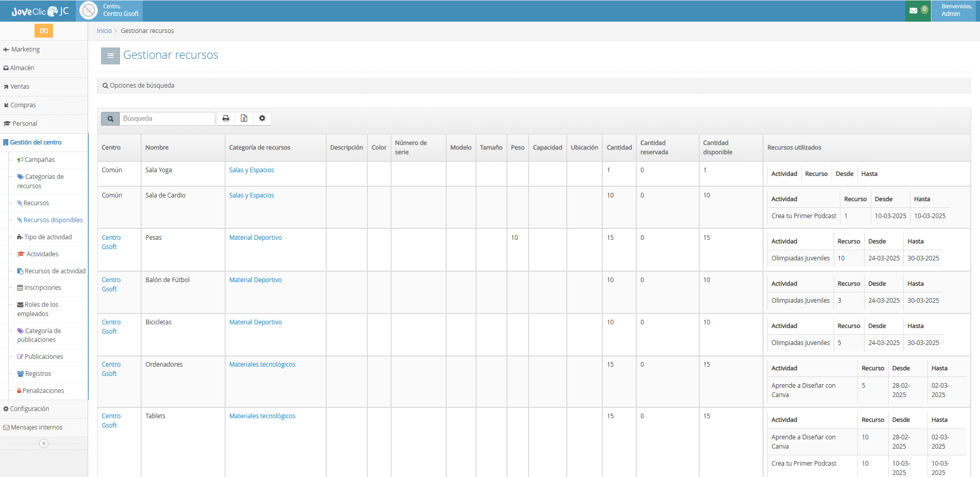Open Salas y Espacios for Sala de Cardio
The width and height of the screenshot is (980, 477).
[x=251, y=195]
